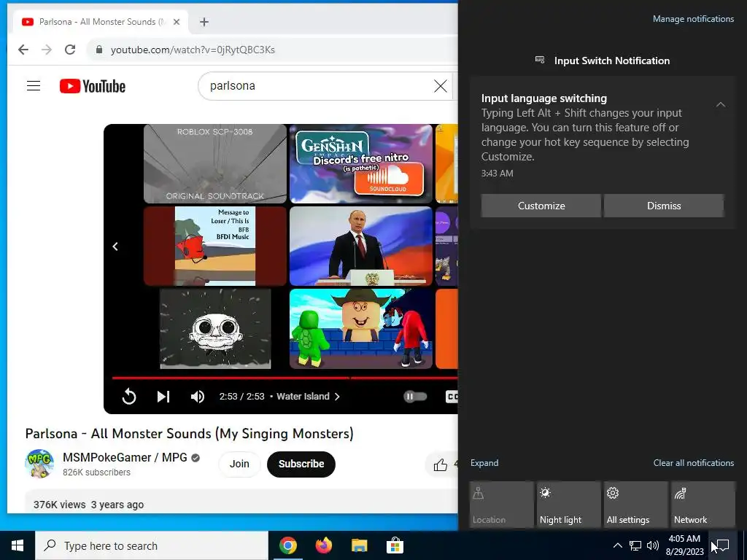Open the MSMPokeGamer / MPG channel name
Image resolution: width=747 pixels, height=560 pixels.
coord(125,457)
